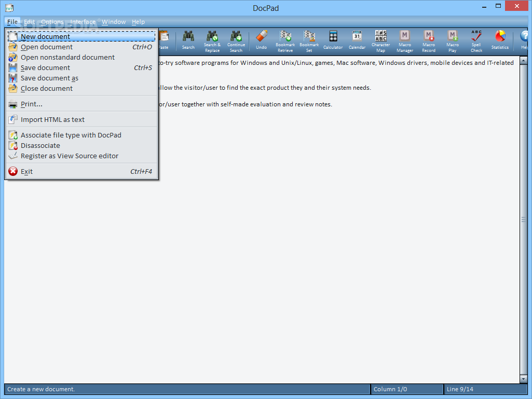
Task: Click text line about 'exact product they and their system needs'
Action: tap(265, 88)
